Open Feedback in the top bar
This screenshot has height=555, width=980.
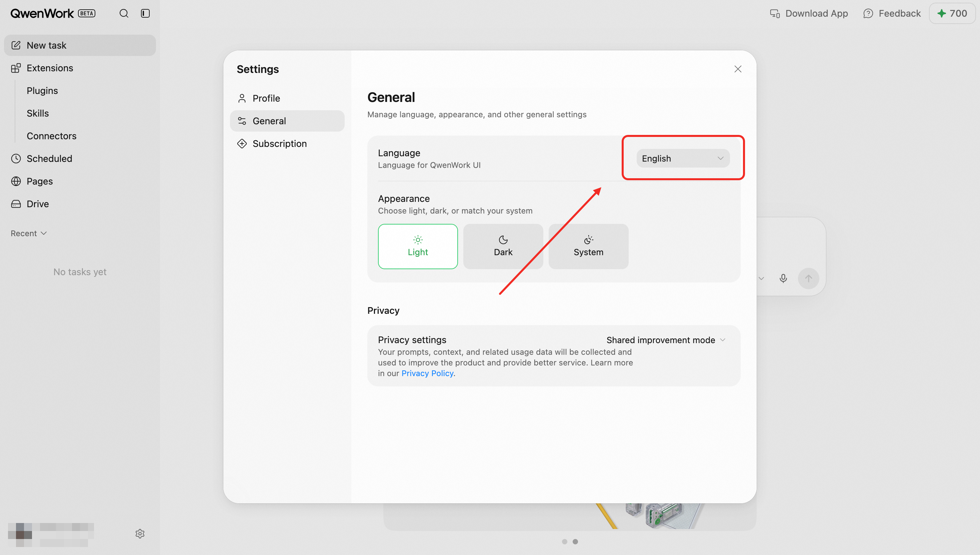point(892,13)
